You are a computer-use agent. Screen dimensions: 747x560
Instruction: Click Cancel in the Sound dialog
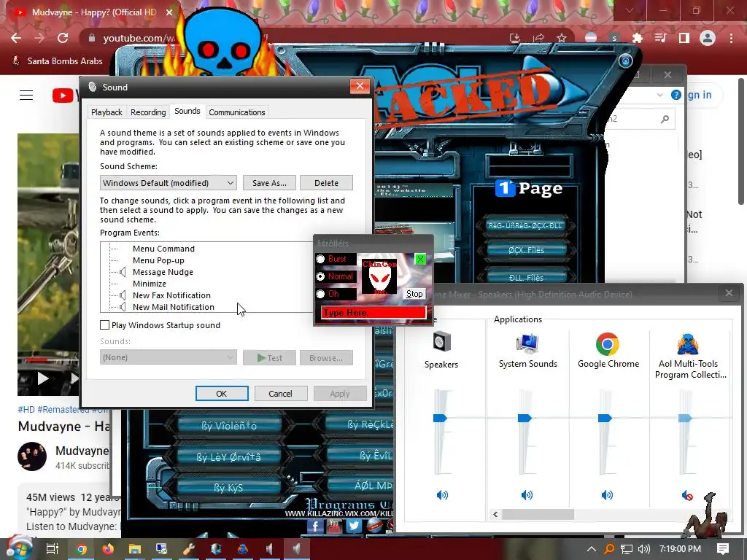point(281,393)
